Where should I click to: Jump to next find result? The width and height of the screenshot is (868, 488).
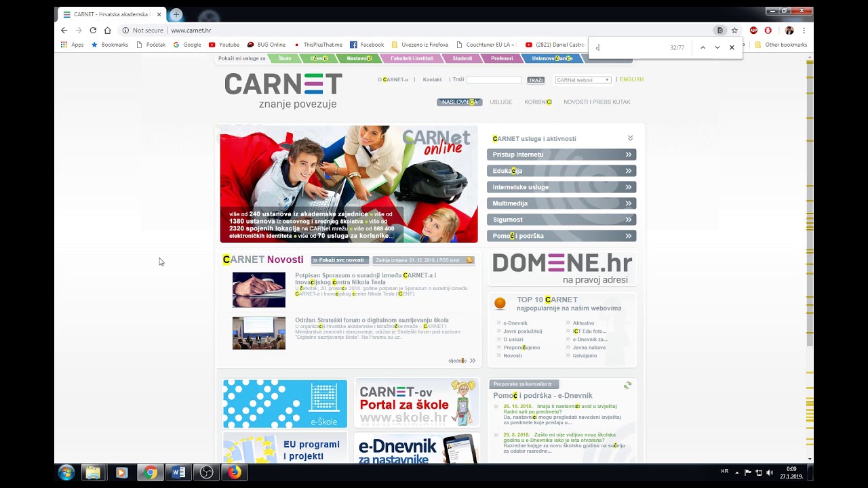click(x=717, y=47)
